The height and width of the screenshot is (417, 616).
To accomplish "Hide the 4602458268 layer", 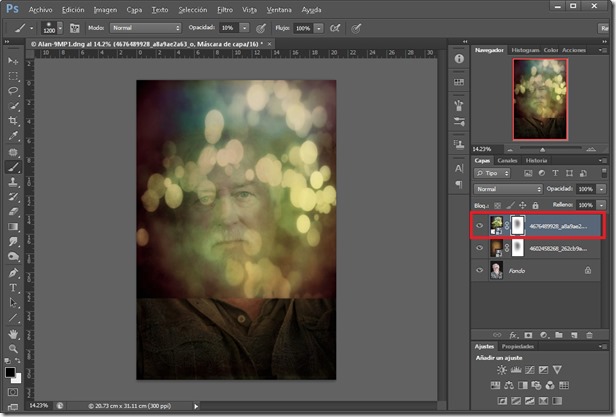I will click(481, 247).
